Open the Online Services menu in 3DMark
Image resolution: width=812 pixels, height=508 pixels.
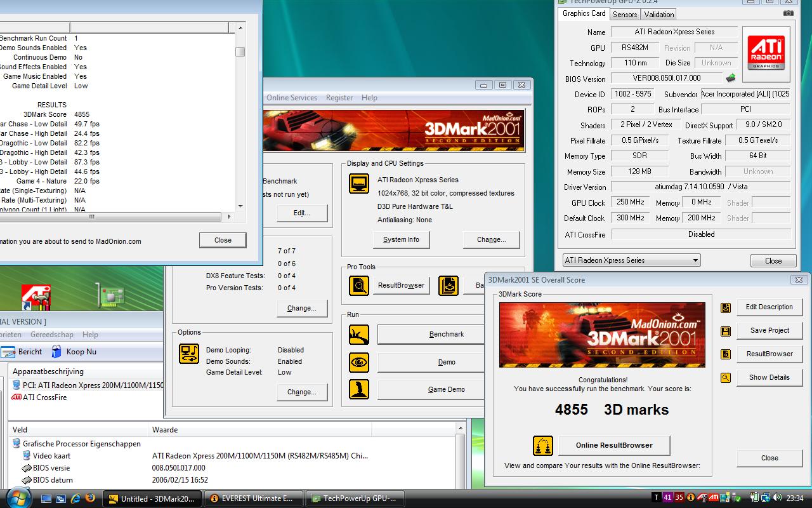click(x=292, y=98)
